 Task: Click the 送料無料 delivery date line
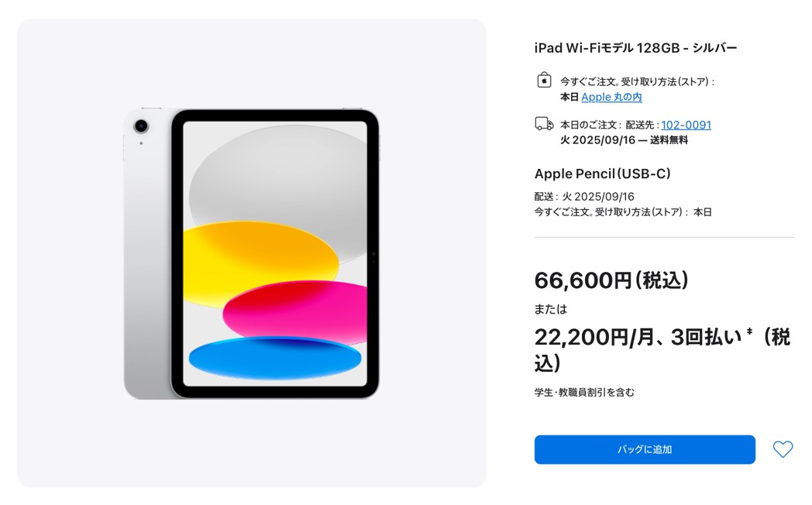point(624,140)
